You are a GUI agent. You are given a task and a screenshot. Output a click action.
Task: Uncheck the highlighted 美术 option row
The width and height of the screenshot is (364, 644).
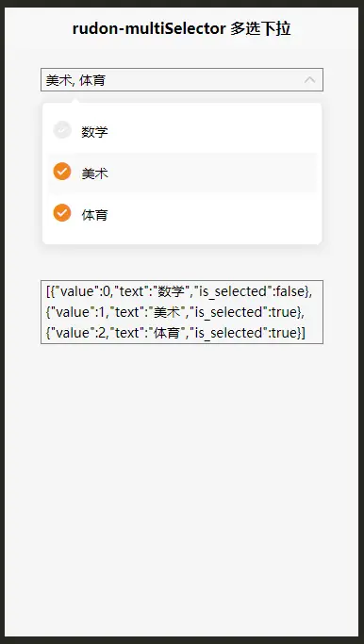click(182, 173)
